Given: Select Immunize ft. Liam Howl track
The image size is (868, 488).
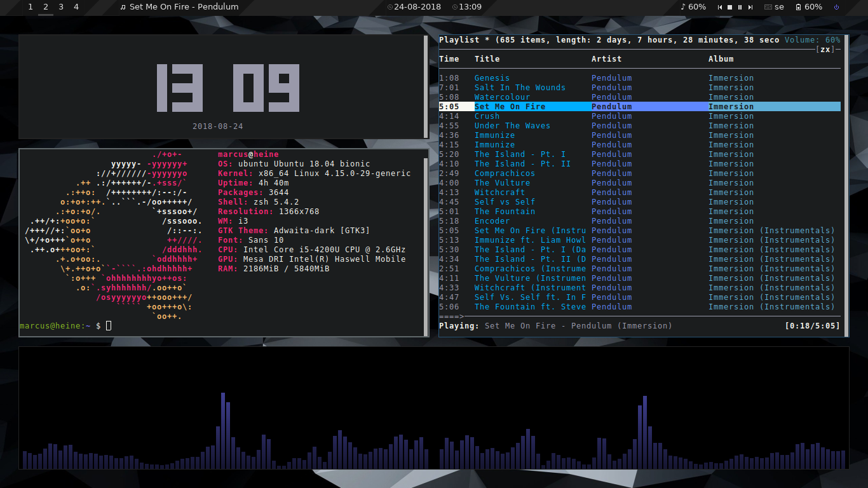Looking at the screenshot, I should [x=639, y=240].
